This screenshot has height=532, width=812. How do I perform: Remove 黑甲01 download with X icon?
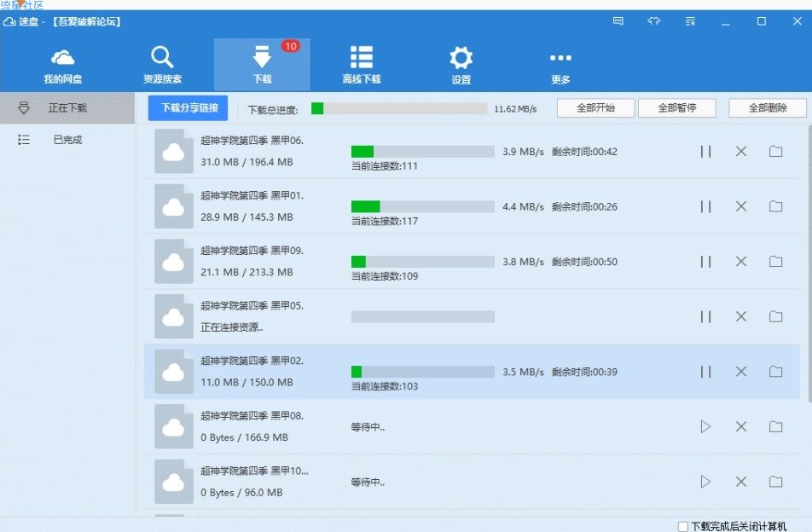pos(741,206)
